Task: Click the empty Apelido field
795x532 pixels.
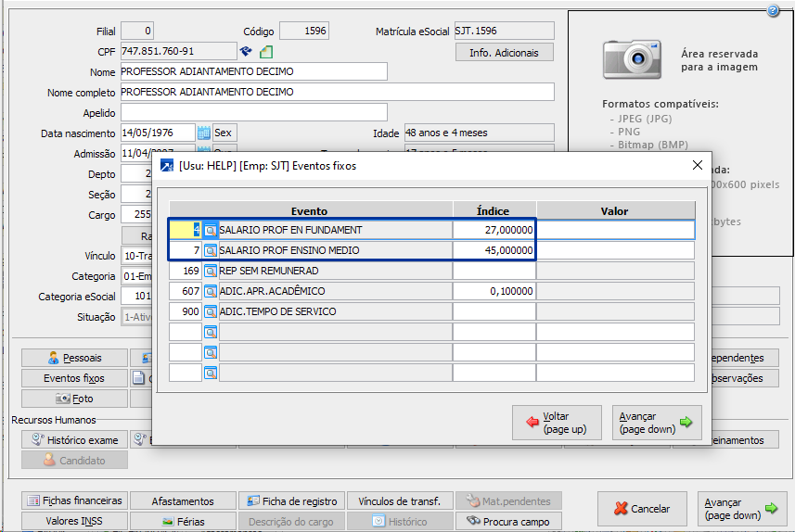Action: pyautogui.click(x=253, y=112)
